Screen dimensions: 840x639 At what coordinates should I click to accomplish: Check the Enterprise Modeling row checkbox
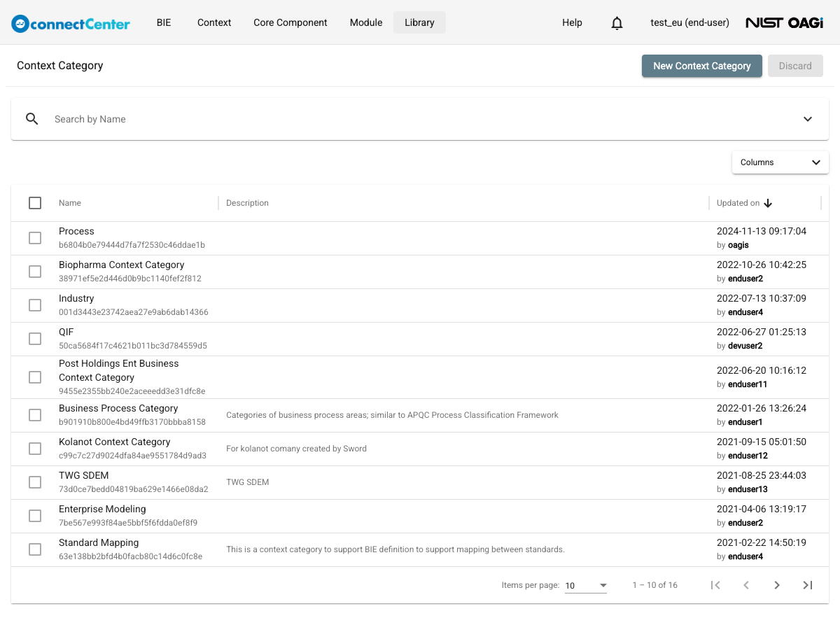tap(35, 516)
